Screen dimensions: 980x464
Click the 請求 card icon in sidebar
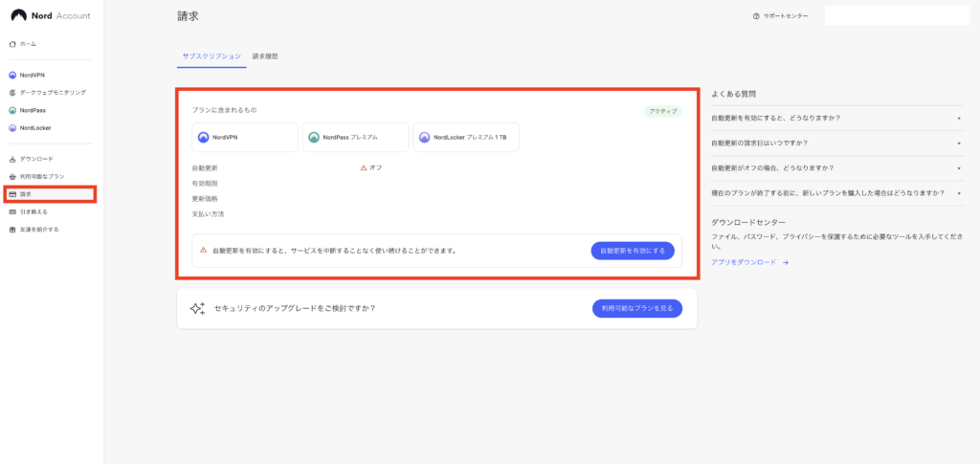(x=12, y=194)
